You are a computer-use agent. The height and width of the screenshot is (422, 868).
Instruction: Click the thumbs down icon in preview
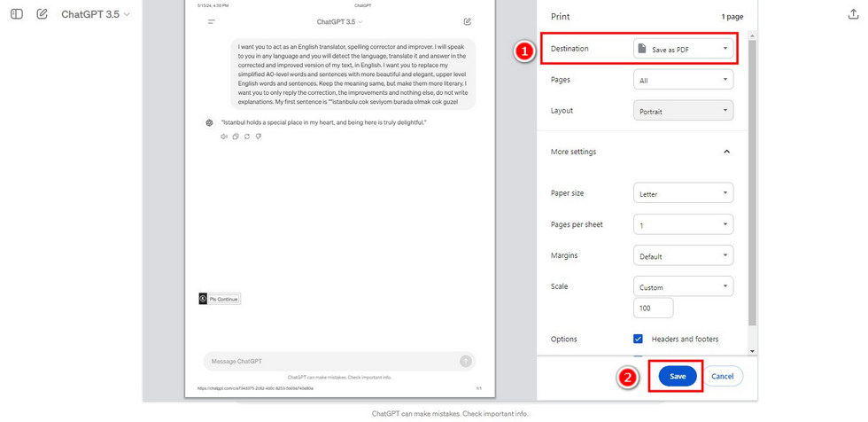point(258,137)
